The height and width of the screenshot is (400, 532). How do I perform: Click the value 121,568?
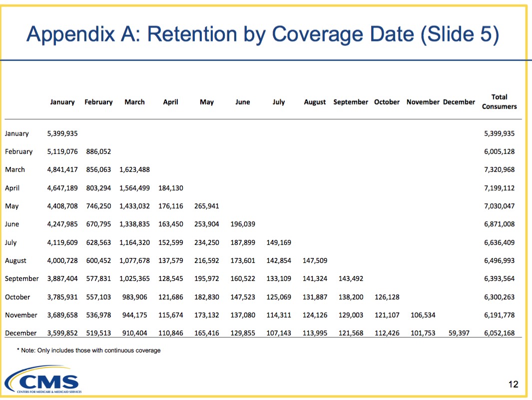pos(351,333)
